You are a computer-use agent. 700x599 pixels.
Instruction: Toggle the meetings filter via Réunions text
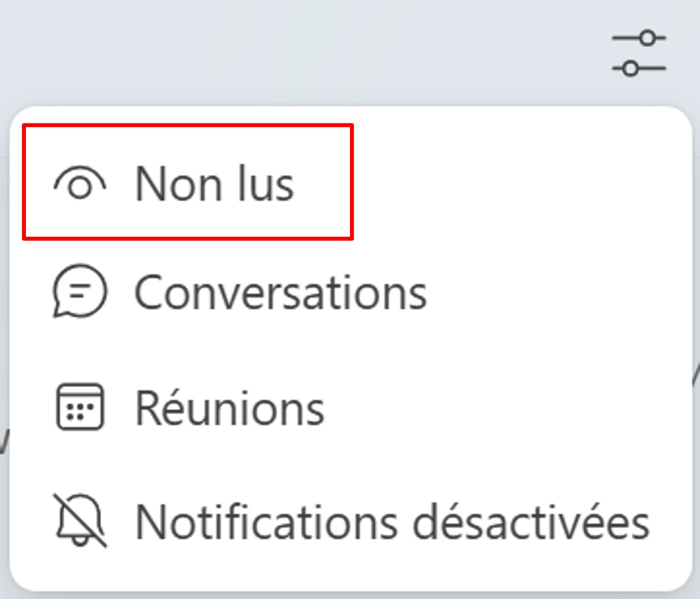(x=230, y=407)
